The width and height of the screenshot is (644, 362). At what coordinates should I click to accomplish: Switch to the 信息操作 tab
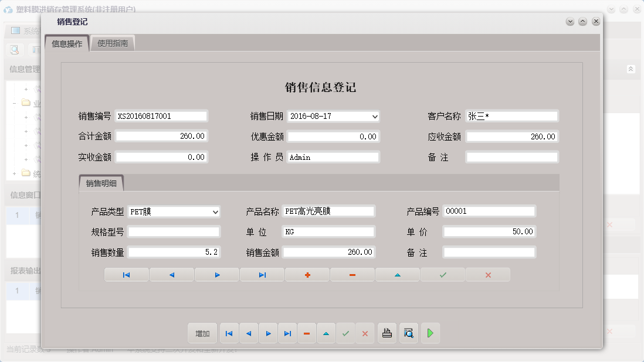tap(66, 42)
